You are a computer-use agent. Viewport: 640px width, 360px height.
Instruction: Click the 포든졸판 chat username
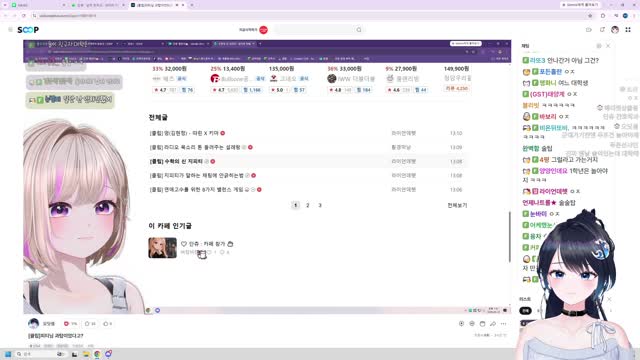pyautogui.click(x=551, y=72)
